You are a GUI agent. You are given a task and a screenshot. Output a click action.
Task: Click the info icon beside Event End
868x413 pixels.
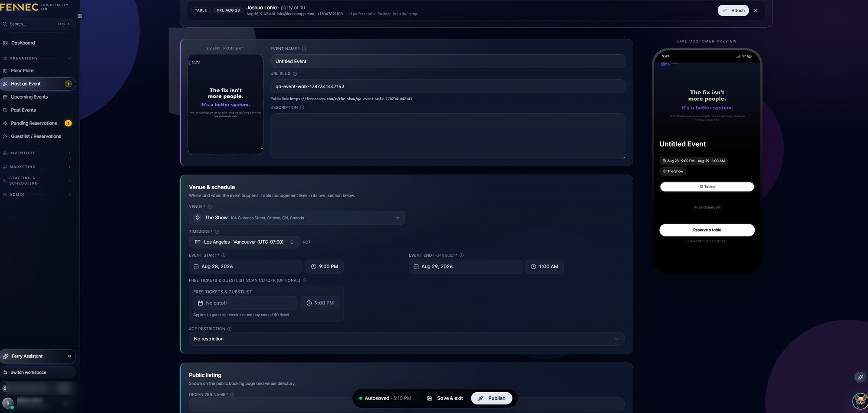(461, 255)
